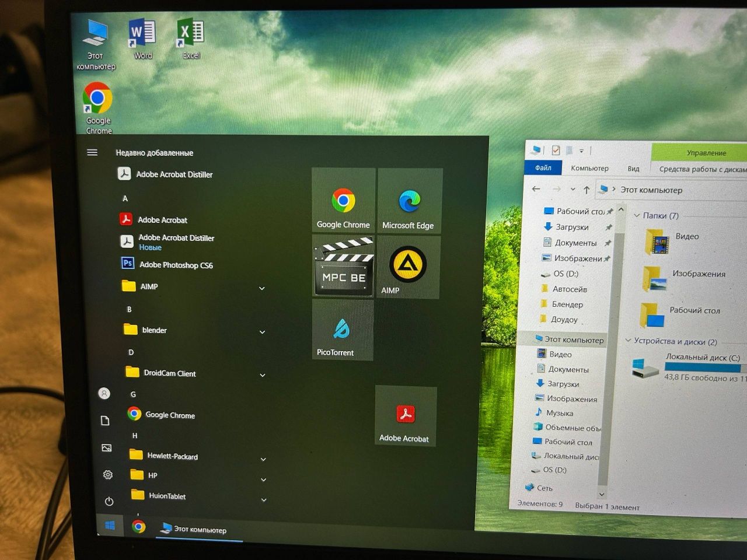Jump to letter A in apps list
The height and width of the screenshot is (560, 747).
pyautogui.click(x=125, y=198)
